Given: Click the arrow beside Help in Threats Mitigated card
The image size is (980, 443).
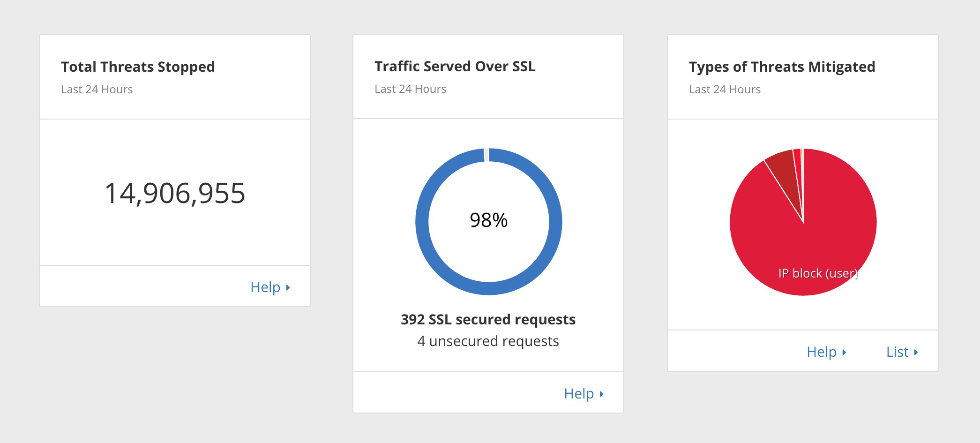Looking at the screenshot, I should coord(844,352).
